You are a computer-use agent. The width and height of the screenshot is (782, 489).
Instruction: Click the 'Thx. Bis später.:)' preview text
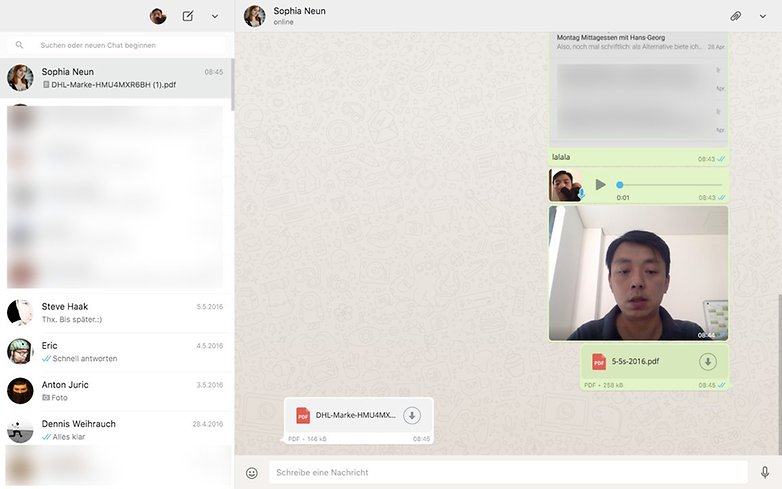[72, 320]
